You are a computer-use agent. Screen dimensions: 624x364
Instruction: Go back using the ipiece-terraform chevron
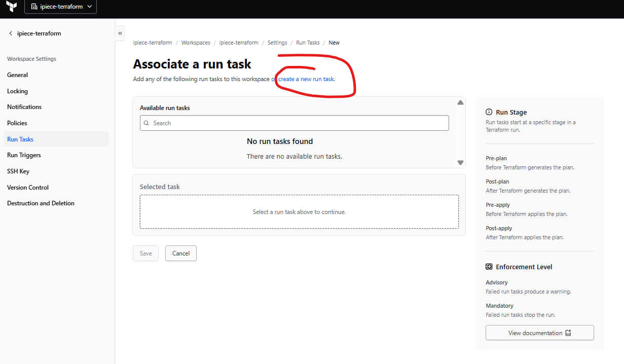[x=11, y=33]
